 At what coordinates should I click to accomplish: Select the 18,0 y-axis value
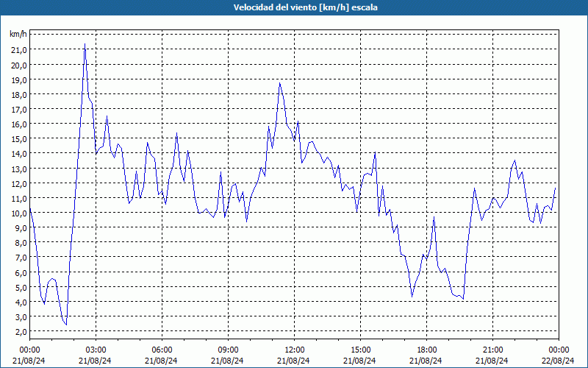point(19,95)
